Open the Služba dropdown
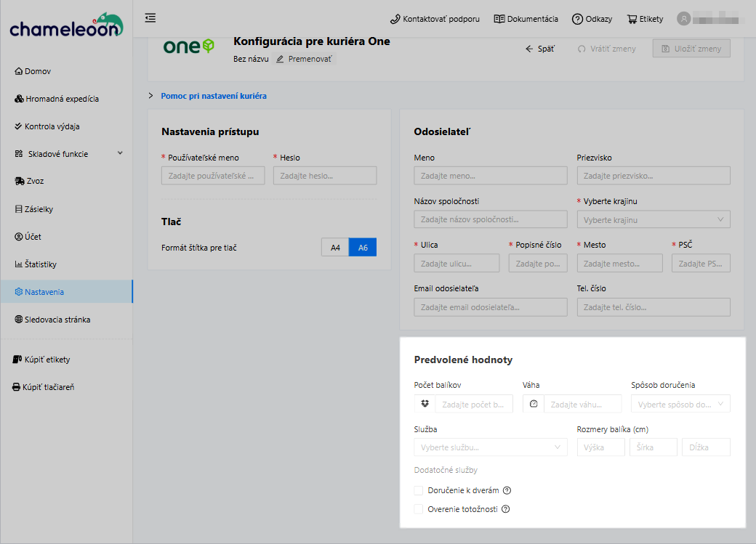 490,447
